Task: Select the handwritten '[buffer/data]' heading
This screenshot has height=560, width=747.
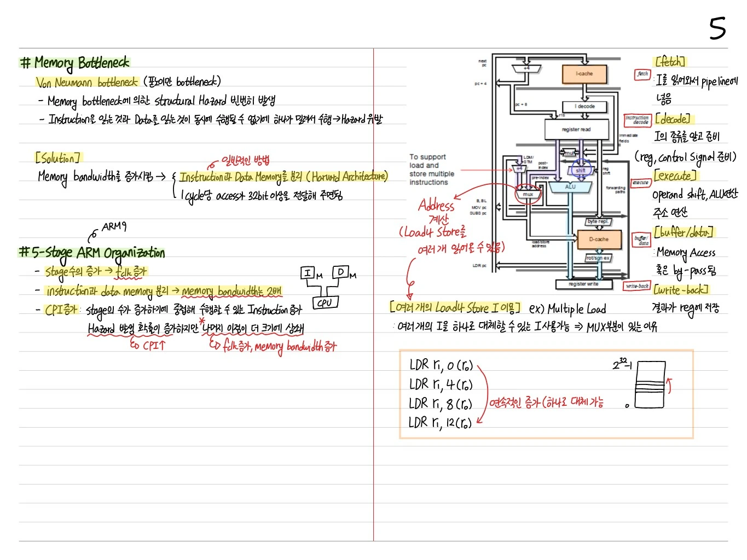Action: tap(684, 232)
